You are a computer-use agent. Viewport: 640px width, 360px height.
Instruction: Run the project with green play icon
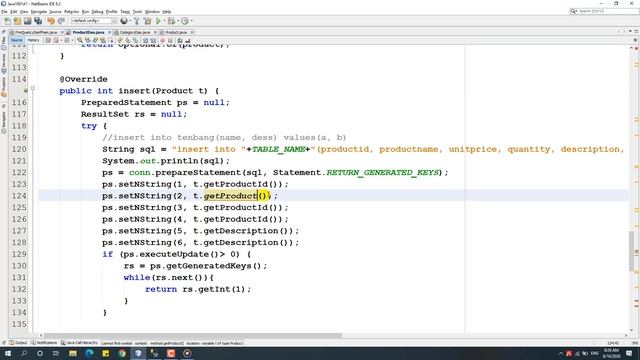(x=158, y=21)
